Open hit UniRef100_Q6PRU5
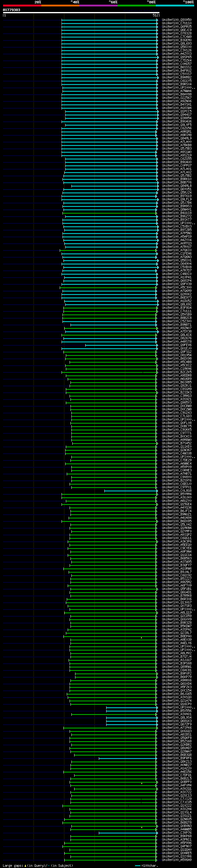Screen dimensions: 197x868 [x=177, y=27]
